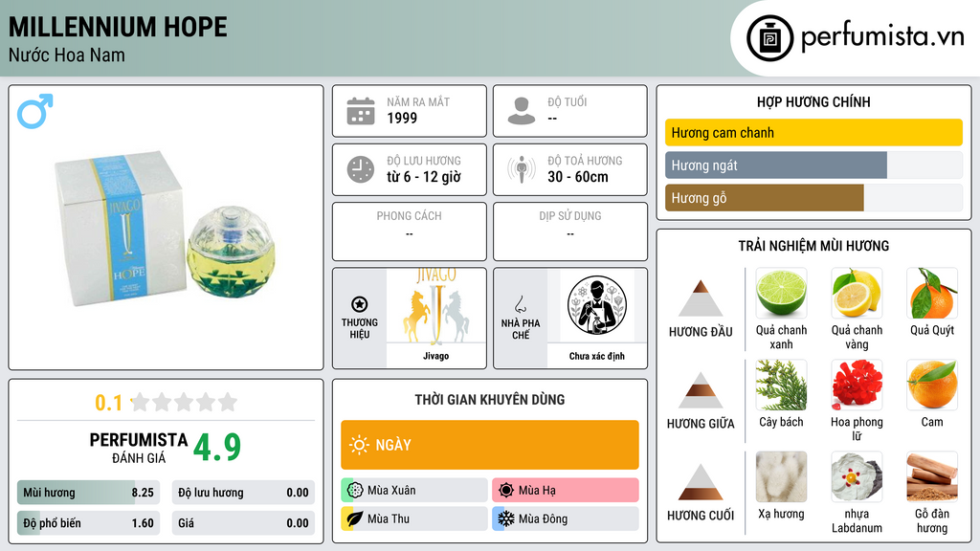Click the clock icon for Độ lưu hương
The height and width of the screenshot is (551, 980).
pos(361,169)
